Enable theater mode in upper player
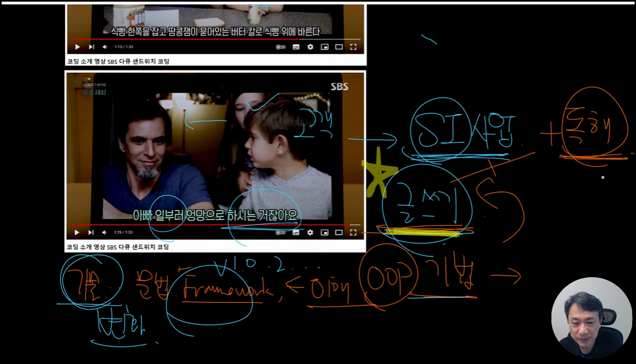Image resolution: width=636 pixels, height=364 pixels. point(339,47)
